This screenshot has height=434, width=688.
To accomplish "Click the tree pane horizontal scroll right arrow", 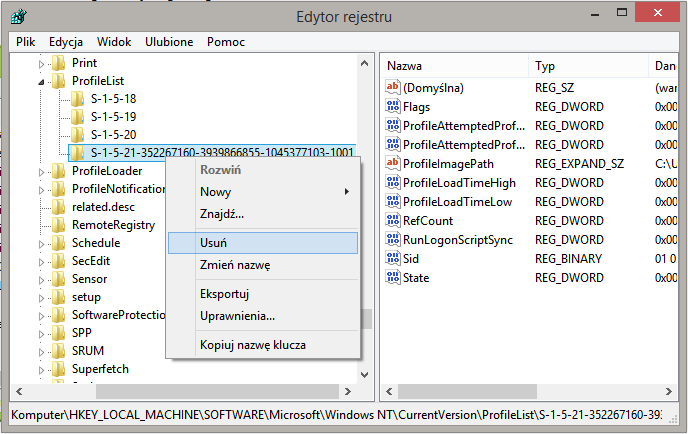I will coord(348,391).
